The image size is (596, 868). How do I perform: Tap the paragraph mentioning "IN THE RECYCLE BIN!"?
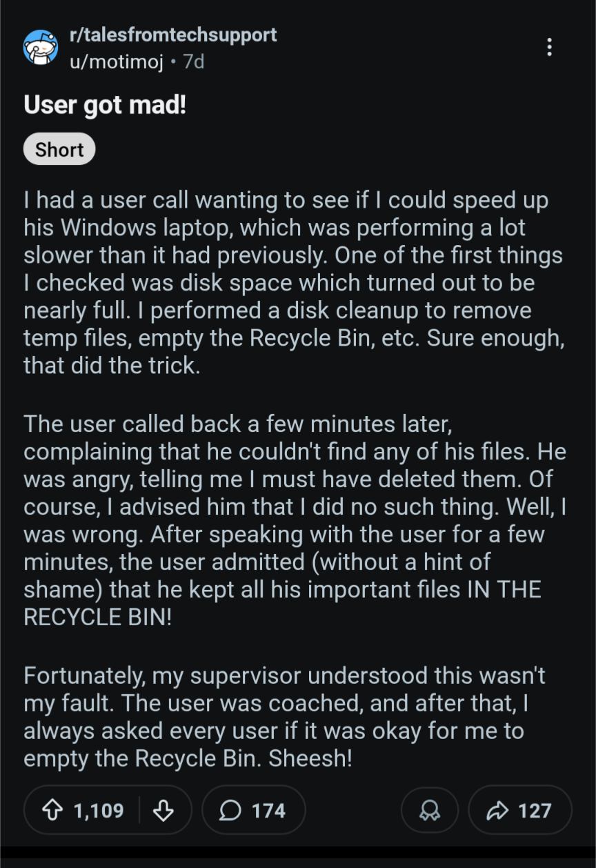click(290, 521)
